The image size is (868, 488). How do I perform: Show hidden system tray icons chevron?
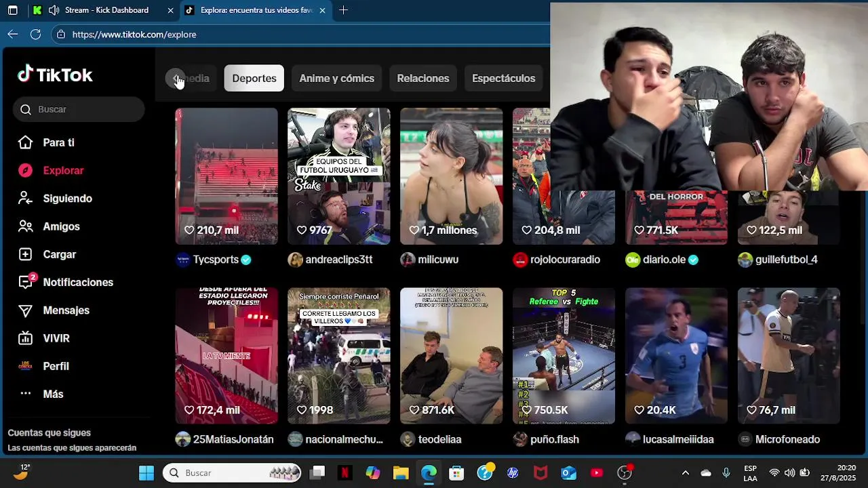click(x=686, y=472)
